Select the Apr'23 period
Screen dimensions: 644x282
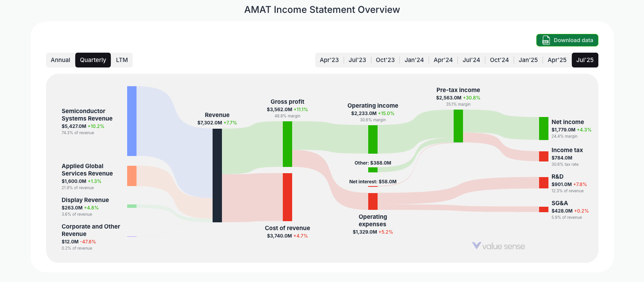click(329, 60)
